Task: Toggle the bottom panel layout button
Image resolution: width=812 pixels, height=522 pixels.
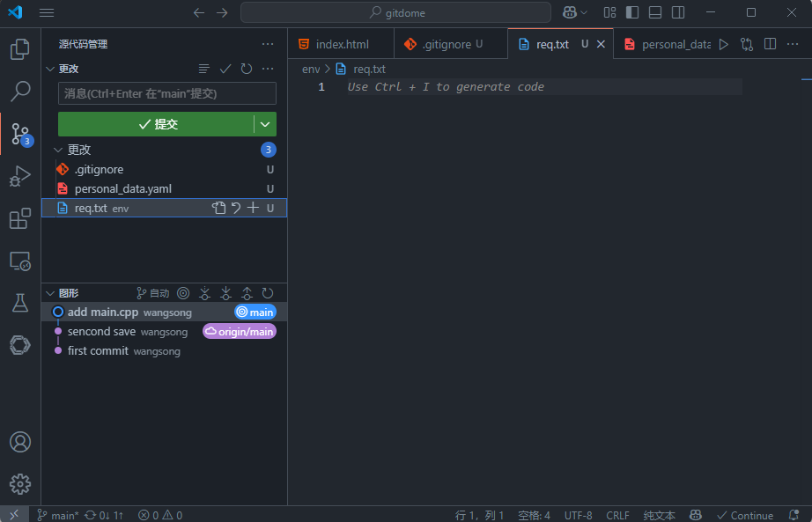Action: coord(655,12)
